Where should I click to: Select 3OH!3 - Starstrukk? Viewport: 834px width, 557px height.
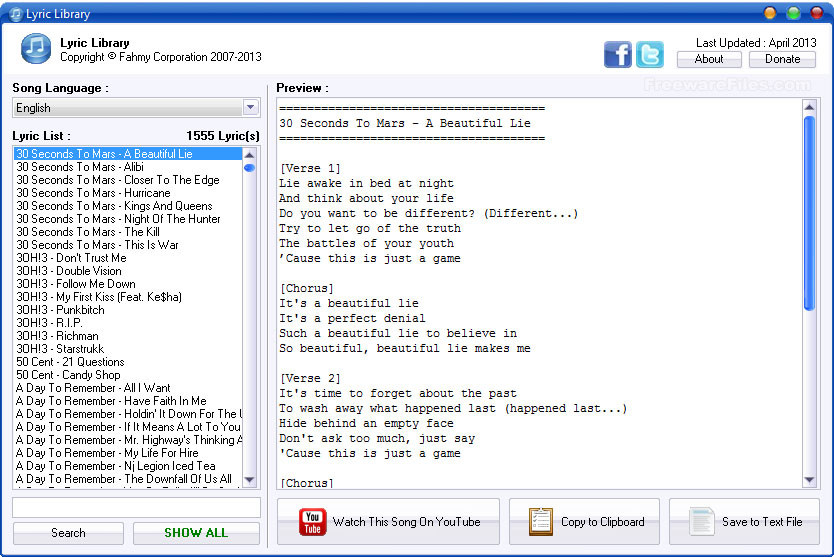point(128,349)
